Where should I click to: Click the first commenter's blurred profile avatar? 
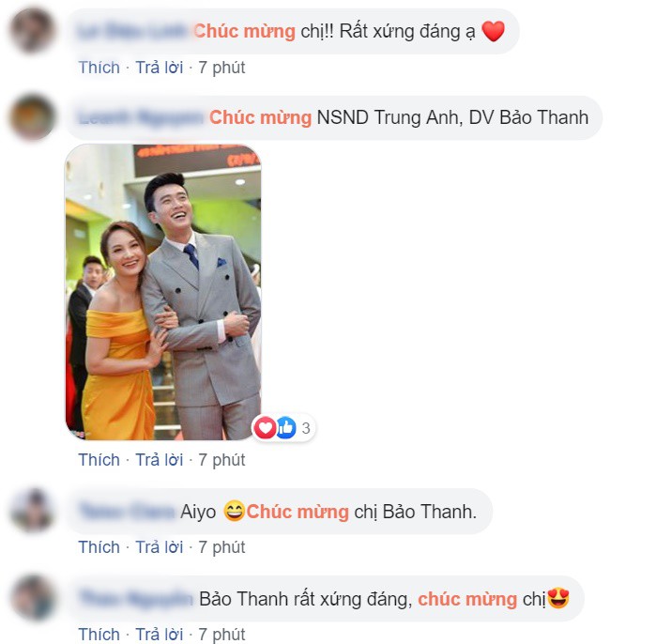[33, 31]
